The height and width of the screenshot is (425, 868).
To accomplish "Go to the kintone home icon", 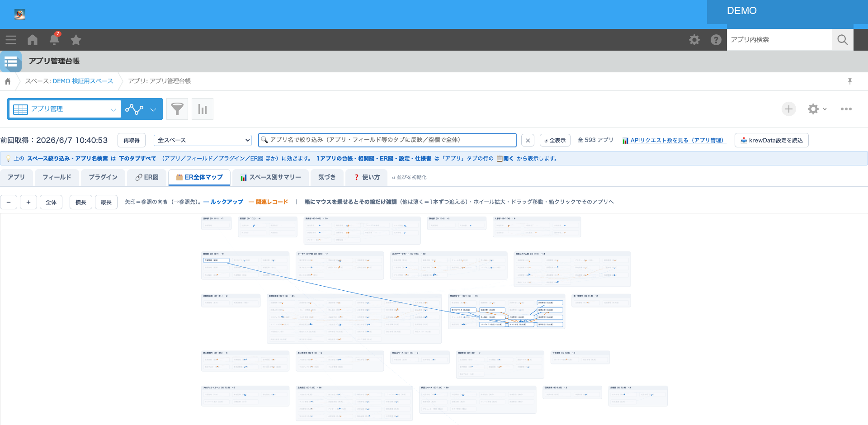I will pyautogui.click(x=33, y=40).
